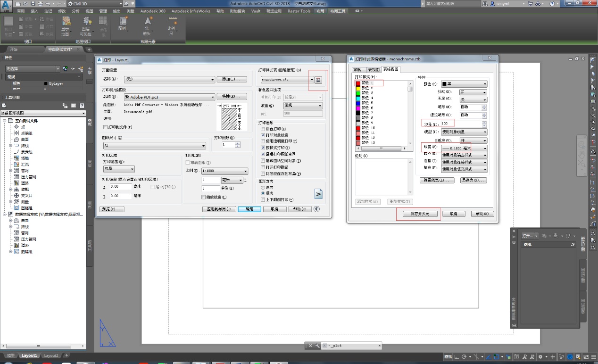Enable the 打印到文件 checkbox

pyautogui.click(x=106, y=127)
